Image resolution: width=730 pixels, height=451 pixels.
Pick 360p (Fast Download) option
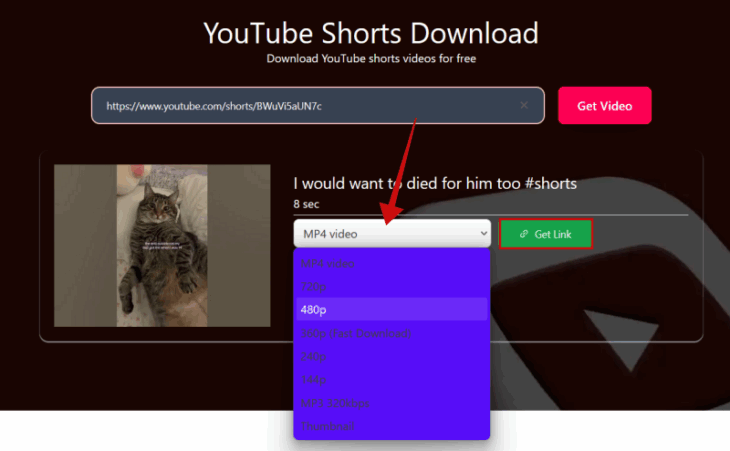392,333
